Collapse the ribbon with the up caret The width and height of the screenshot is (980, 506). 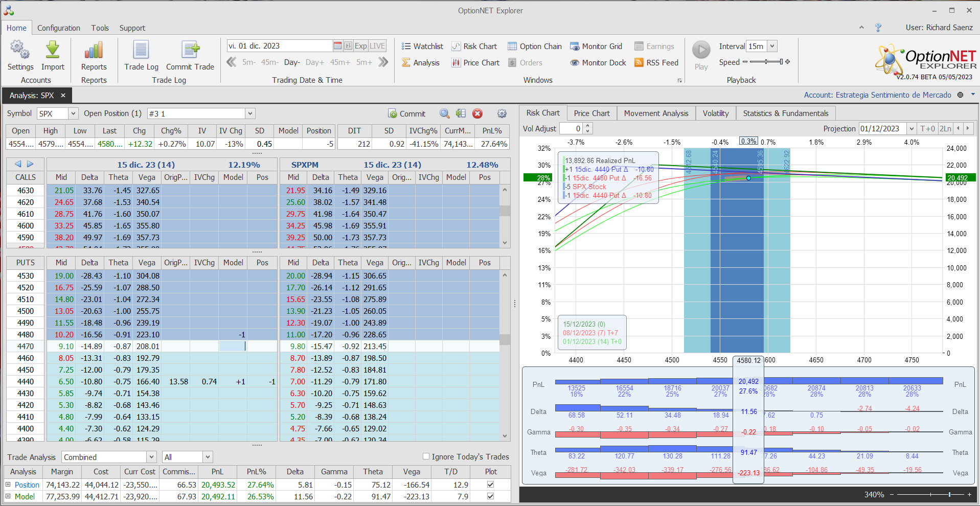[861, 28]
